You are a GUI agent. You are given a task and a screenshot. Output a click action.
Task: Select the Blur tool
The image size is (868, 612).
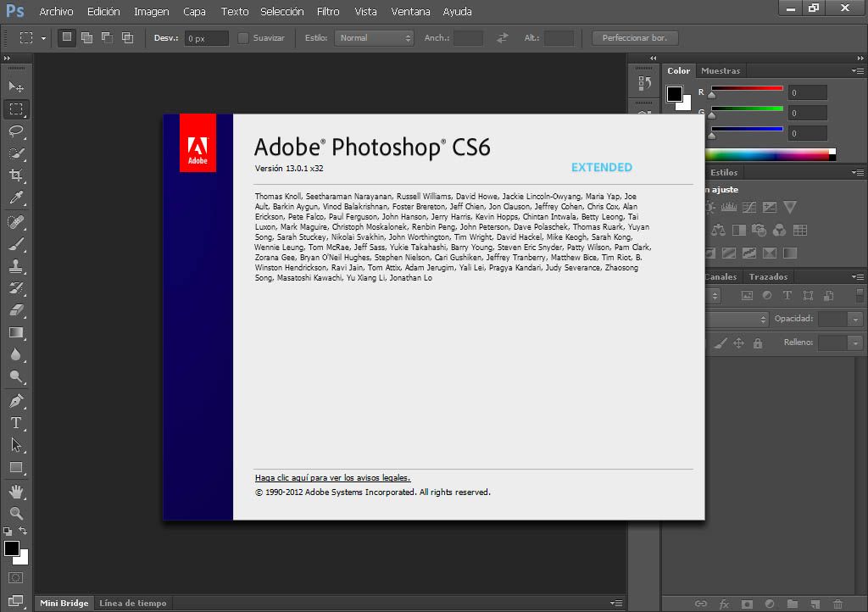click(x=16, y=354)
